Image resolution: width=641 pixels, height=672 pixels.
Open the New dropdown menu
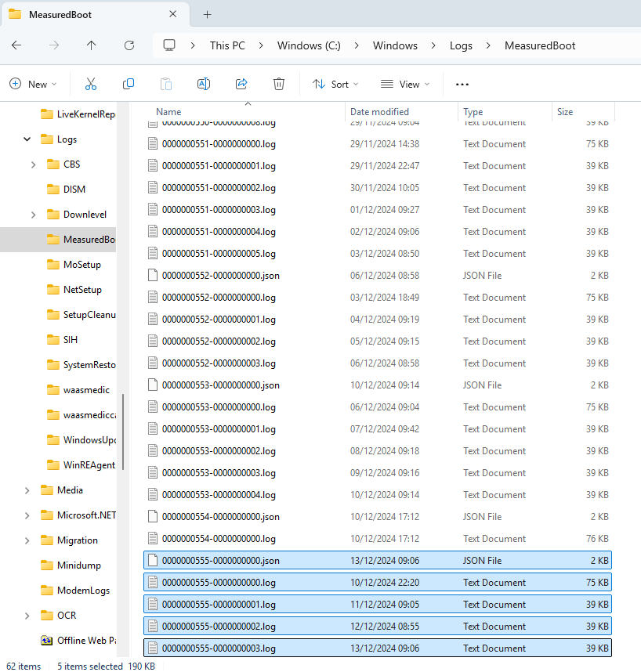33,84
